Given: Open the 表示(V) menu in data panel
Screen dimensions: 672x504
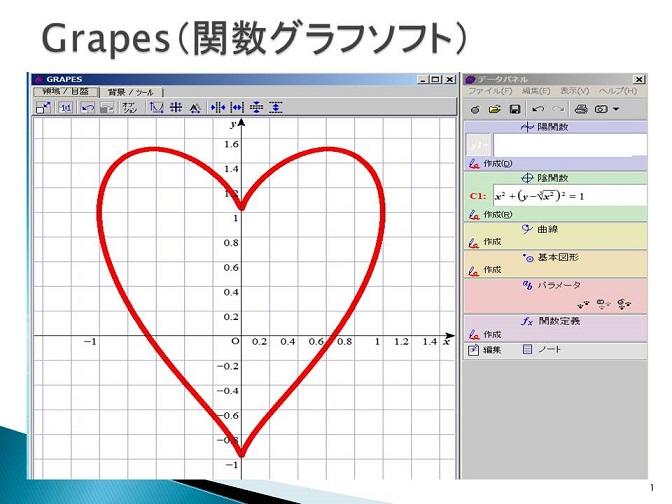Looking at the screenshot, I should [x=575, y=91].
